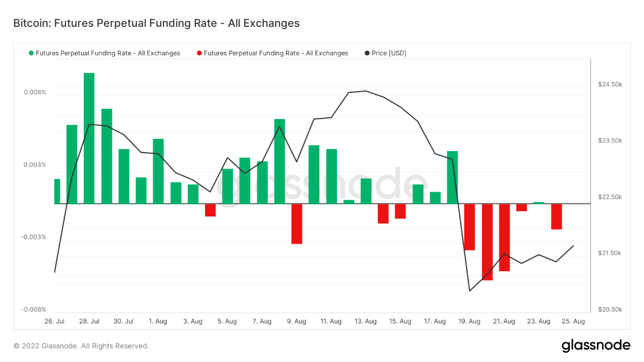Toggle the red Funding Rate legend label
644x362 pixels.
[x=276, y=53]
